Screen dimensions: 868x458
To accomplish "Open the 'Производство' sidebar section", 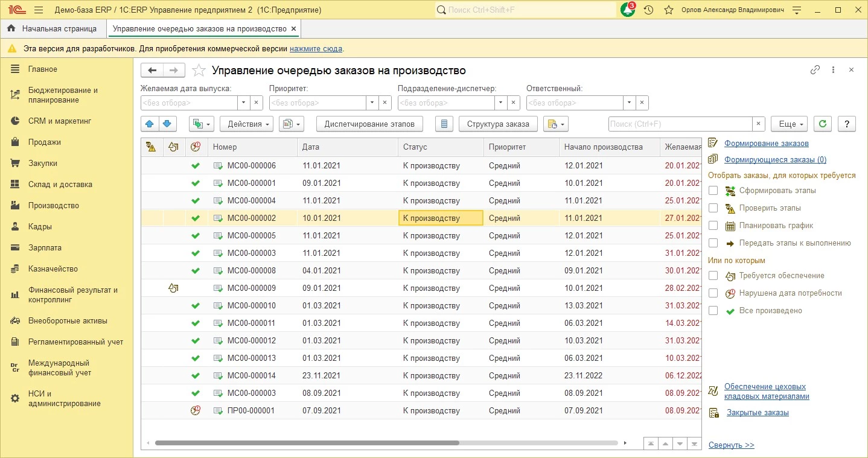I will tap(54, 206).
